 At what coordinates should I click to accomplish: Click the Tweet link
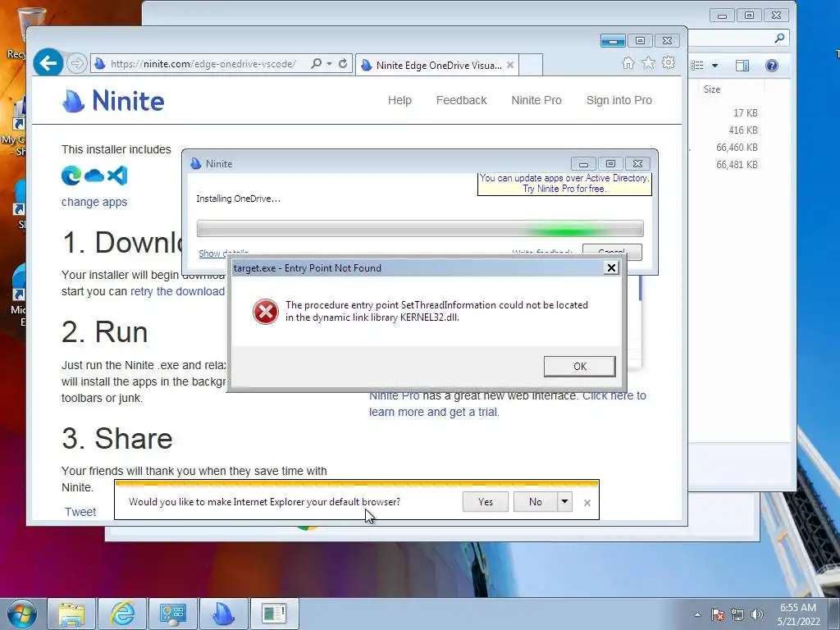click(80, 512)
